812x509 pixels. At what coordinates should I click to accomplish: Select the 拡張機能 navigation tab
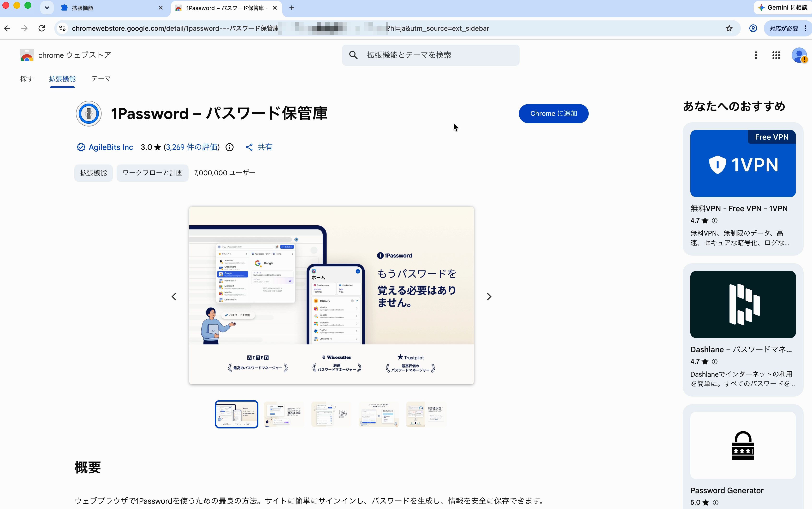click(62, 79)
